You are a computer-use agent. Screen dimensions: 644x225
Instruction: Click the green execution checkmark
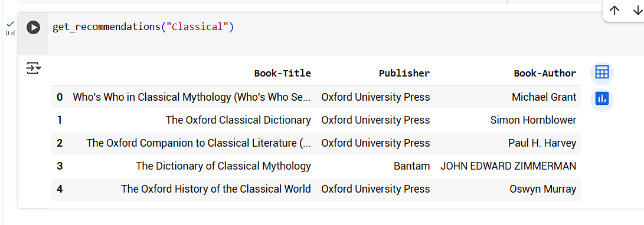[10, 24]
